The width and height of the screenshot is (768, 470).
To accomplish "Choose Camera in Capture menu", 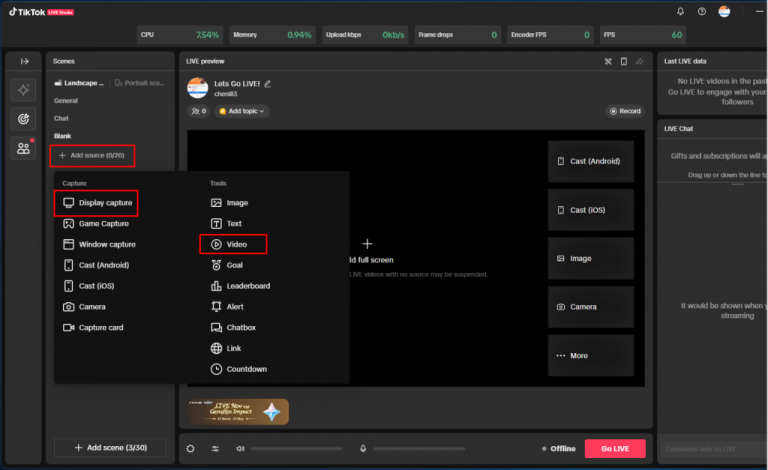I will point(84,306).
